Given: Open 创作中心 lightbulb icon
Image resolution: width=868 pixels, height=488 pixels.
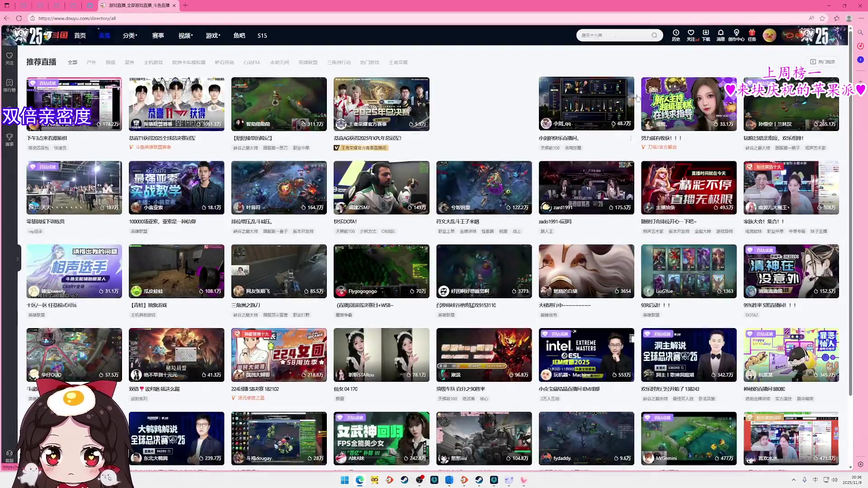Looking at the screenshot, I should (x=736, y=33).
